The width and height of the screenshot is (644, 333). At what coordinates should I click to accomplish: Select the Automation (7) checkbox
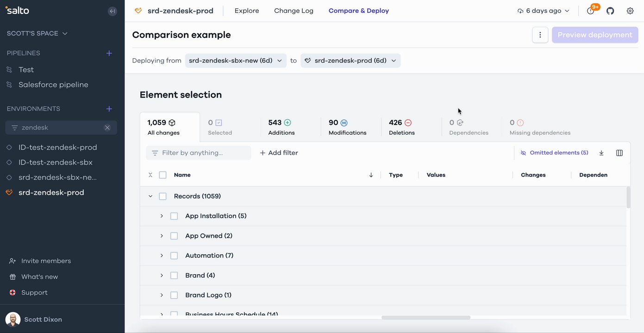coord(174,256)
